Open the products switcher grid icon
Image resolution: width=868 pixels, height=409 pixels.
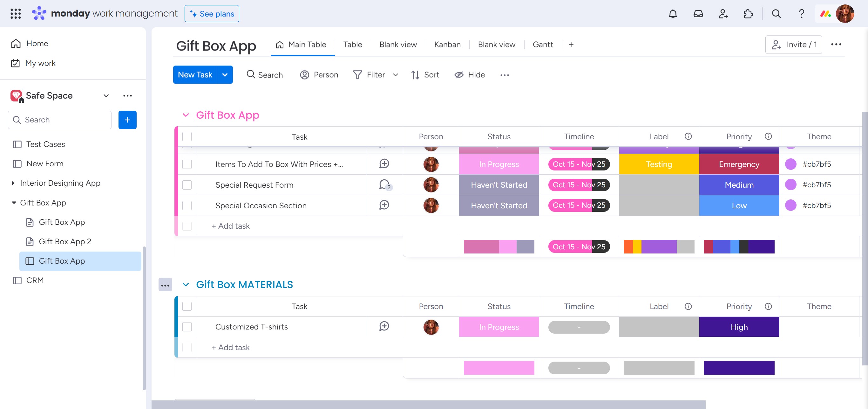tap(16, 14)
